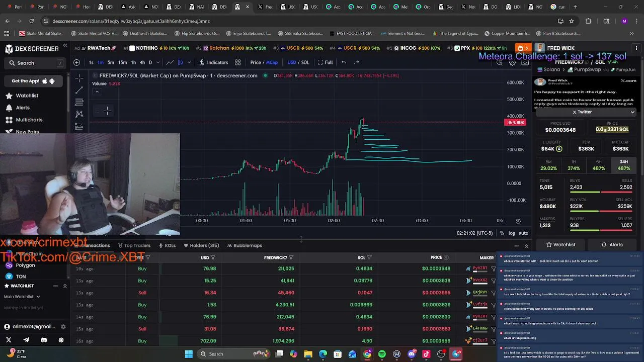Redo the chart action
Screen dimensions: 644x362
coord(356,62)
